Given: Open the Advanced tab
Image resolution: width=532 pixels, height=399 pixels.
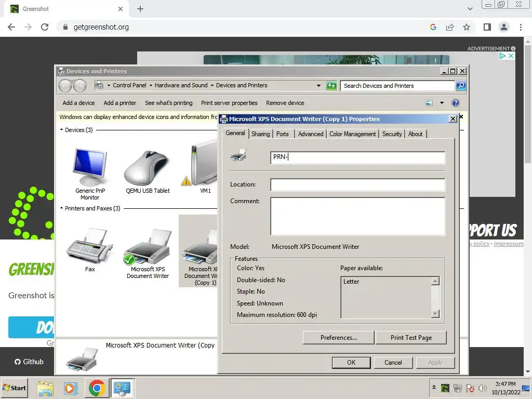Looking at the screenshot, I should pos(311,134).
